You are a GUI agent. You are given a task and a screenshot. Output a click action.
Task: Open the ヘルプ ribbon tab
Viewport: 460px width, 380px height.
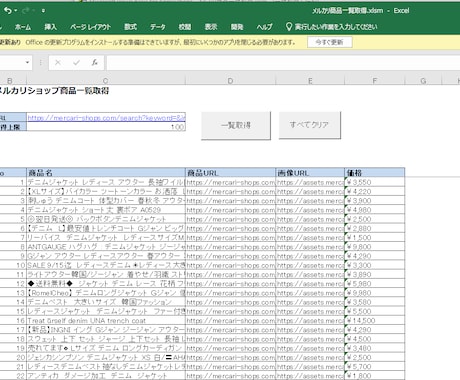(264, 27)
